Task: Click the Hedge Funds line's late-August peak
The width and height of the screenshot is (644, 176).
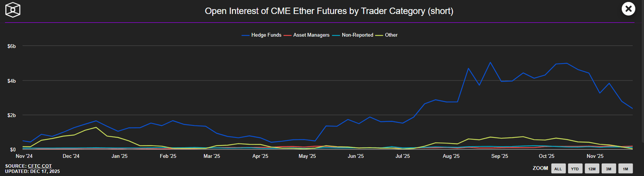Action: 490,62
